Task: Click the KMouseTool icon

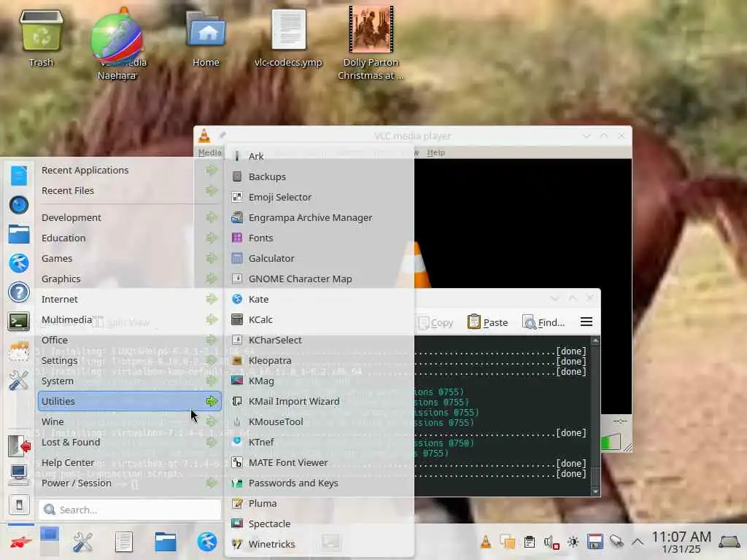Action: 237,422
